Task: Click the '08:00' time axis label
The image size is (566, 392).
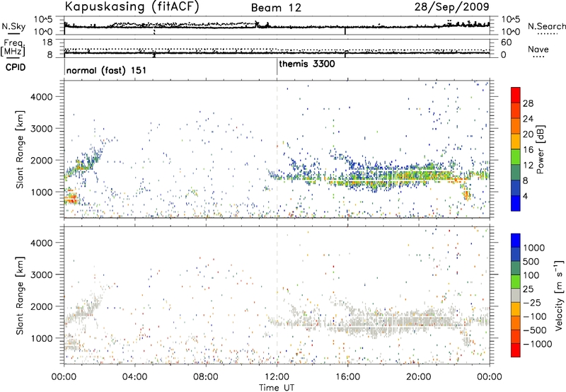Action: coord(206,377)
